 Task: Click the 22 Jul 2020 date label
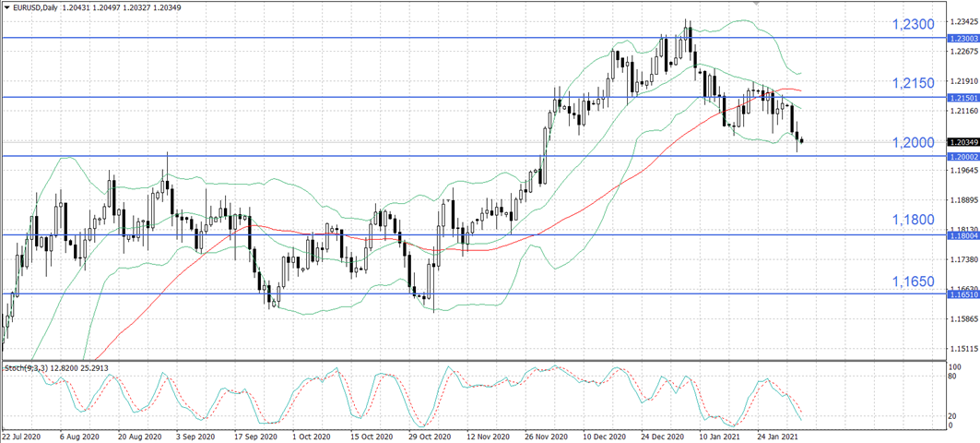pos(22,437)
